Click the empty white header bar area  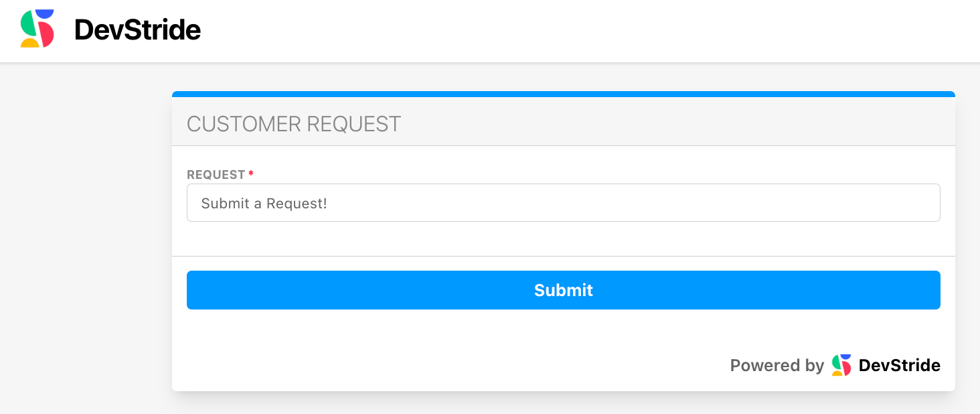coord(569,31)
